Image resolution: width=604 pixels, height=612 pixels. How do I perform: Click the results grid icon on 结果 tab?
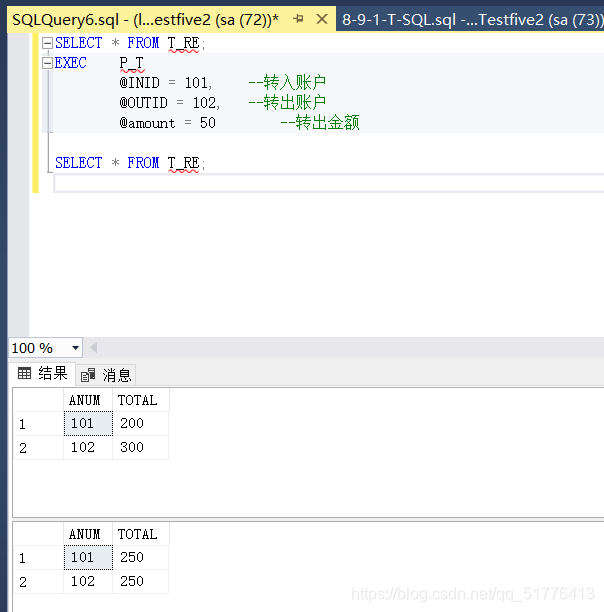24,374
